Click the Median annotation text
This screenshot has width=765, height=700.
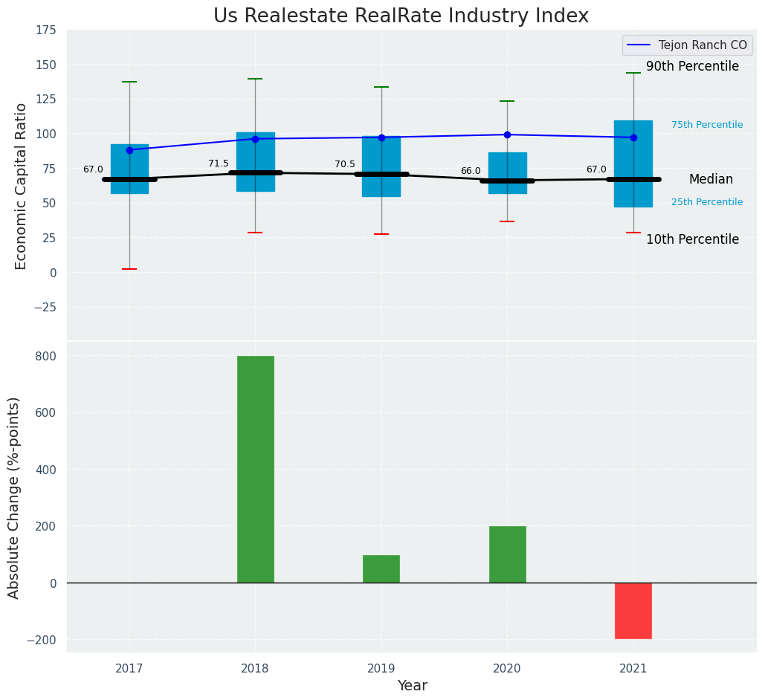click(x=711, y=179)
